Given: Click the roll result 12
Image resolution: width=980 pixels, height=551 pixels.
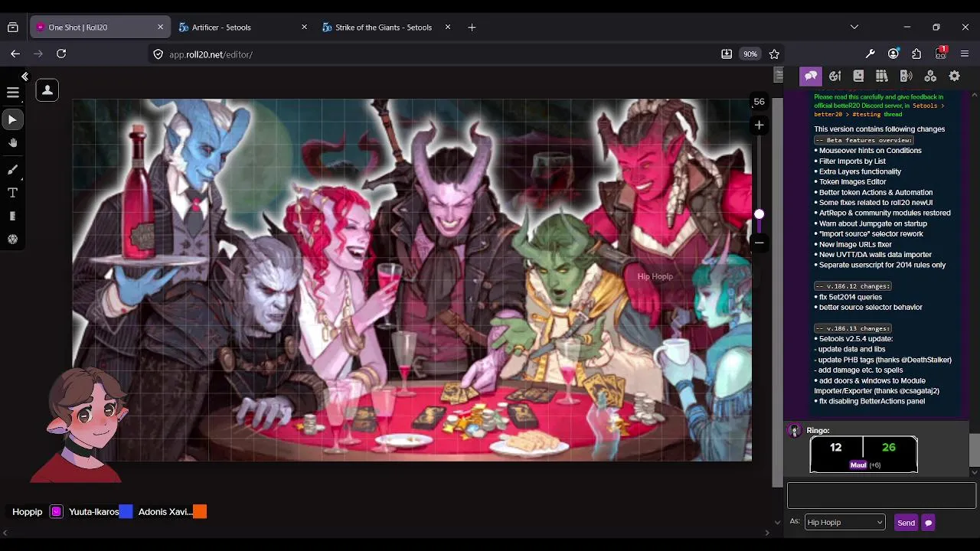Looking at the screenshot, I should (x=836, y=448).
